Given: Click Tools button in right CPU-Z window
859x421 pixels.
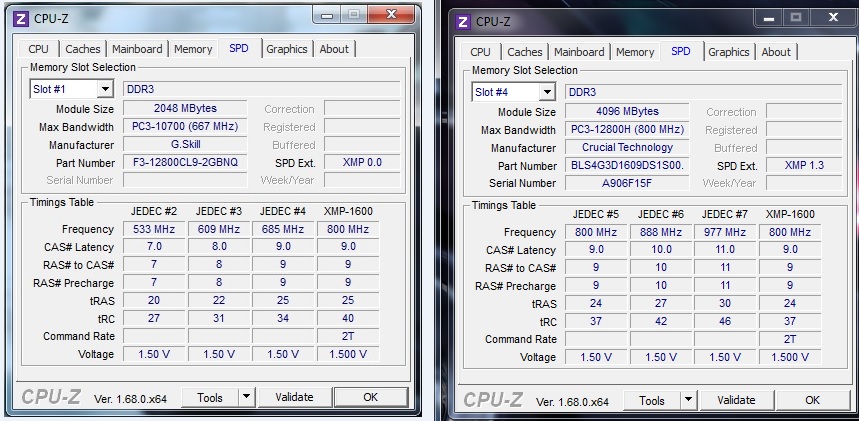Looking at the screenshot, I should pos(652,401).
